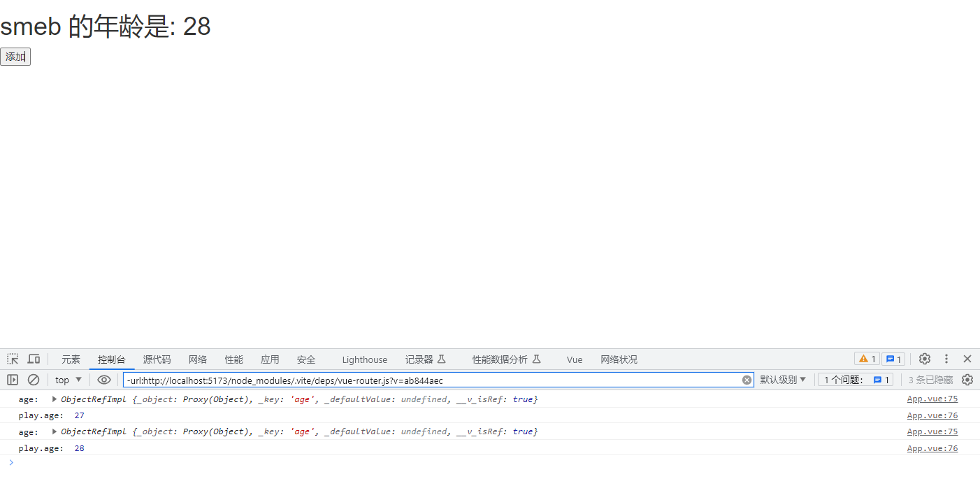Click the warning count badge

pos(867,359)
